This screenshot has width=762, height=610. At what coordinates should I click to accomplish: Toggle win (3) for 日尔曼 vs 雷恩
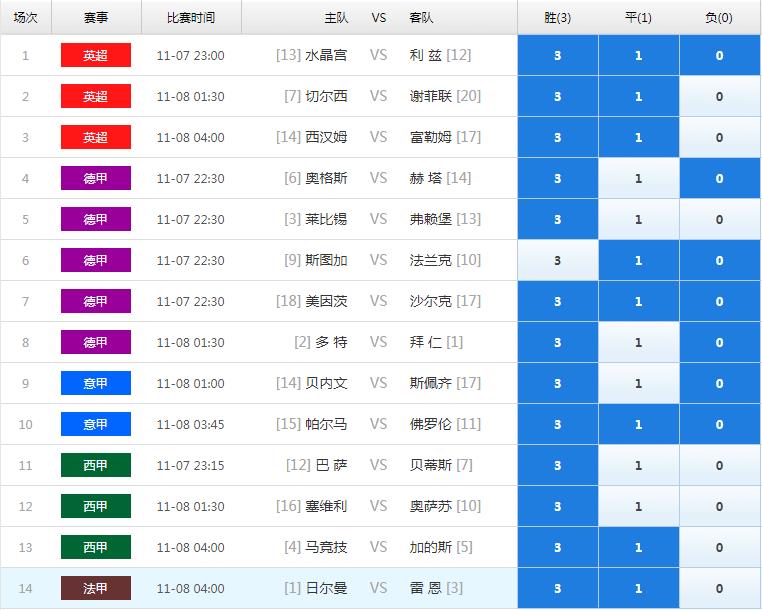[x=557, y=588]
